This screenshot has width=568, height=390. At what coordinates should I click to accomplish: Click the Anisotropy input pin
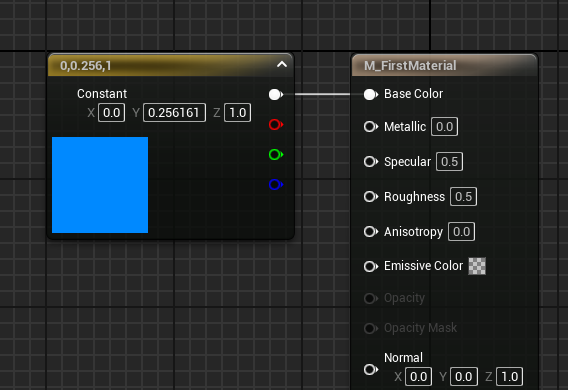[x=371, y=231]
